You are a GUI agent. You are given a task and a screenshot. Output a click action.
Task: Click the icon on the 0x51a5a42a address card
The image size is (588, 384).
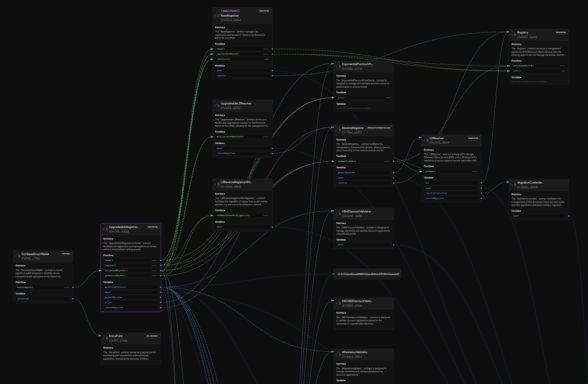338,274
